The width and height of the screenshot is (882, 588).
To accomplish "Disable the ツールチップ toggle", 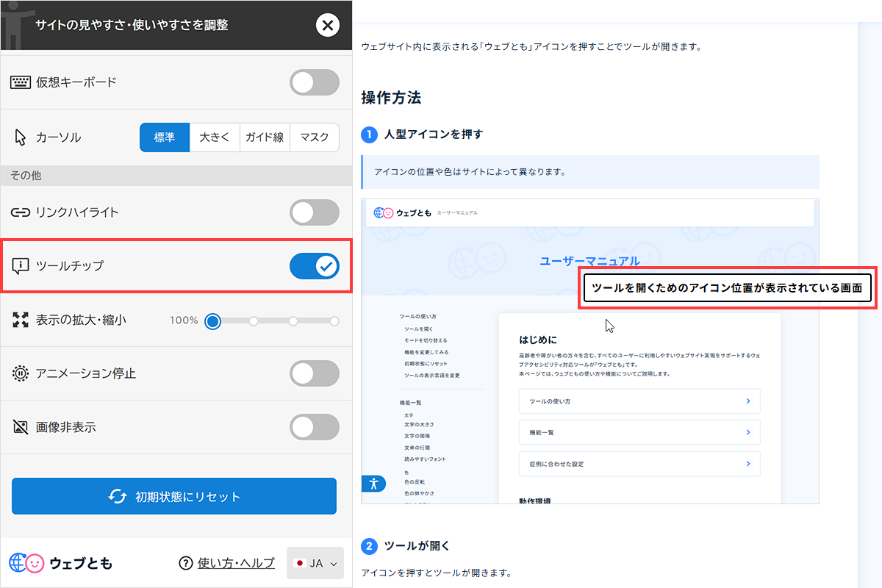I will click(x=315, y=266).
